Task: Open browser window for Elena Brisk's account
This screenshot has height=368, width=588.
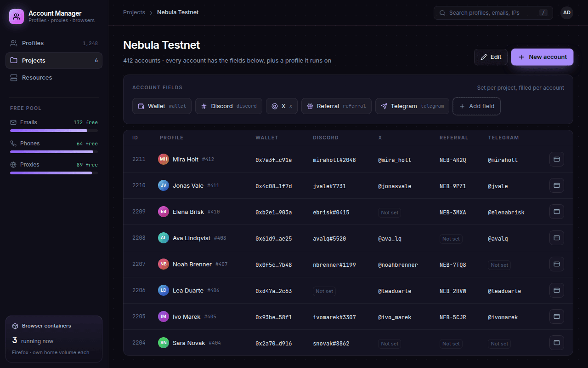Action: 557,212
